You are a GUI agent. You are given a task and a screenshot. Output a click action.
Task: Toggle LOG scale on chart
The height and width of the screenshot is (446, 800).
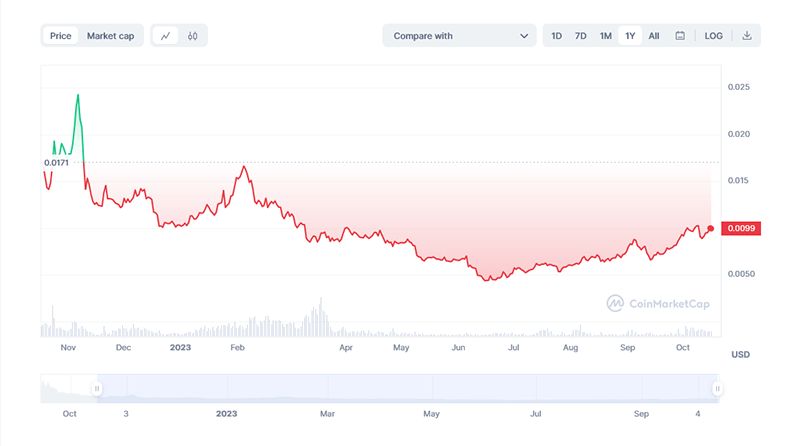713,36
